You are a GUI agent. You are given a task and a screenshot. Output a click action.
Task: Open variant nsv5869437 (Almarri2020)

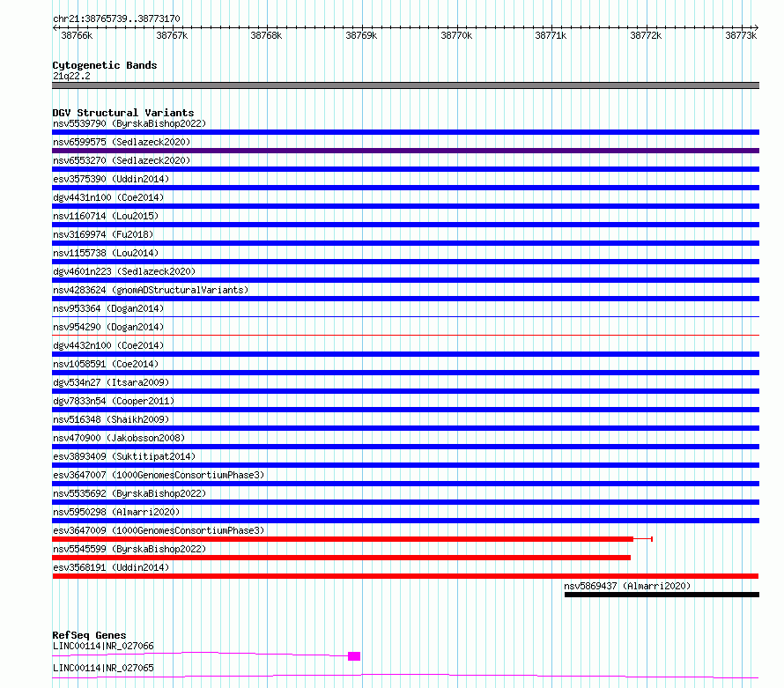pos(627,586)
